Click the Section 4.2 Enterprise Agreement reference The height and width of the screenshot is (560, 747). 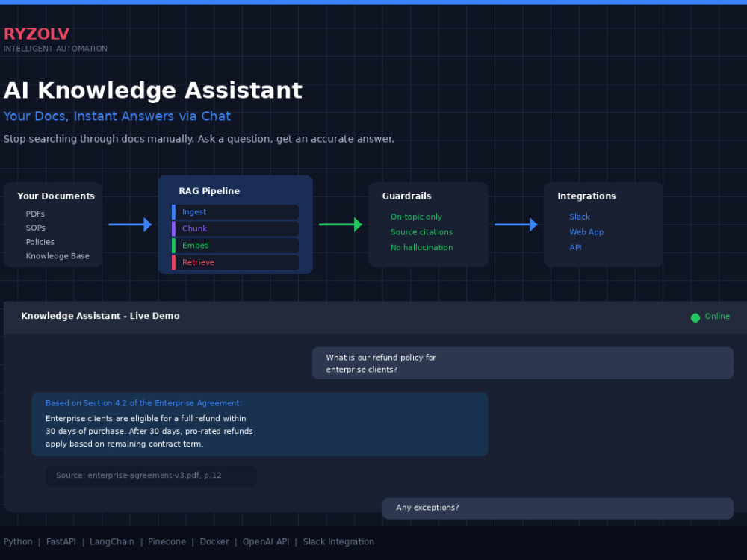tap(144, 403)
